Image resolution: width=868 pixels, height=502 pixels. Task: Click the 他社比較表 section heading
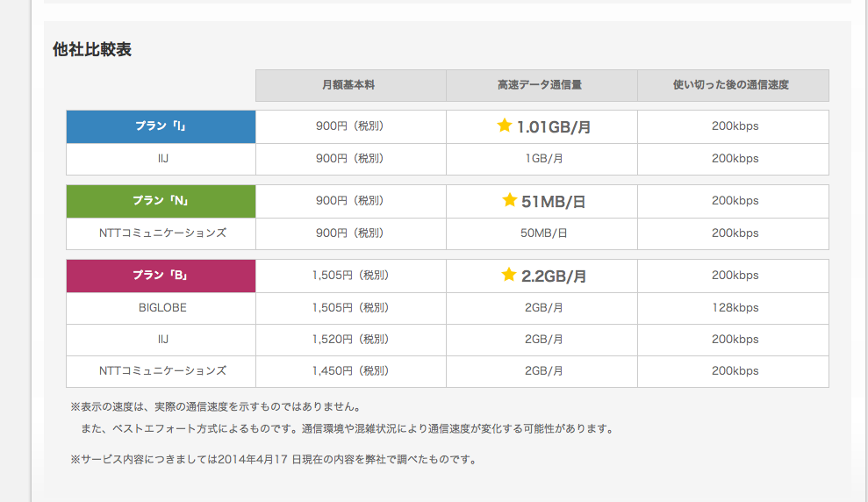[x=92, y=50]
